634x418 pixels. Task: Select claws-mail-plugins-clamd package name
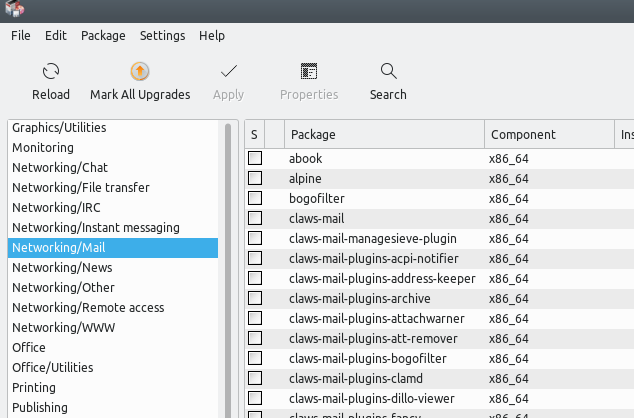(x=356, y=378)
